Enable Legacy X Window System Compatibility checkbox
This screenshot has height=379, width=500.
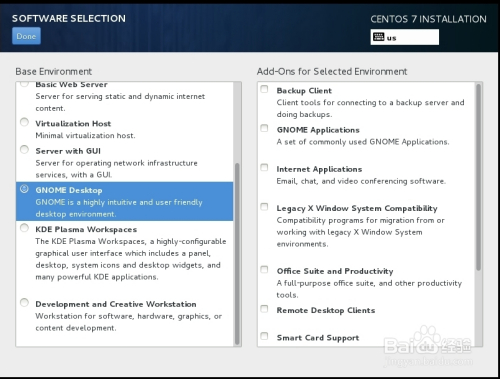[264, 207]
